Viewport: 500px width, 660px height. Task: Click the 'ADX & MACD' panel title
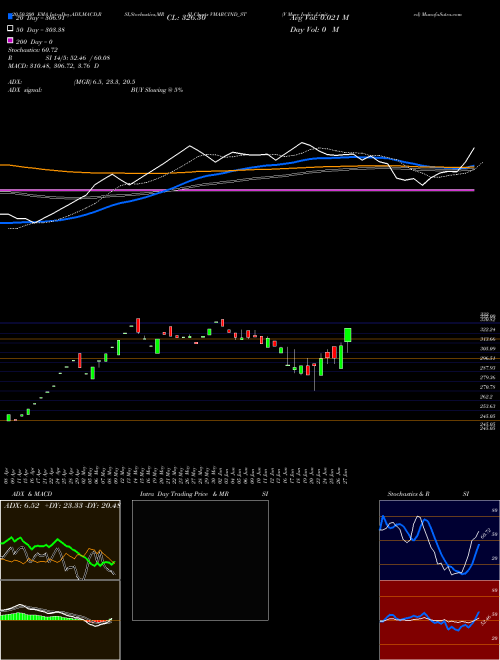32,494
